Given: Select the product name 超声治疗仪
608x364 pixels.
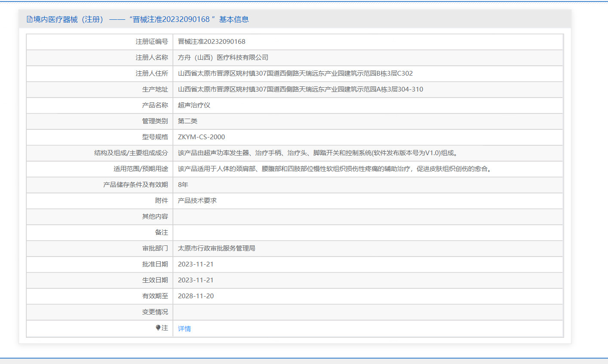Looking at the screenshot, I should pos(194,105).
